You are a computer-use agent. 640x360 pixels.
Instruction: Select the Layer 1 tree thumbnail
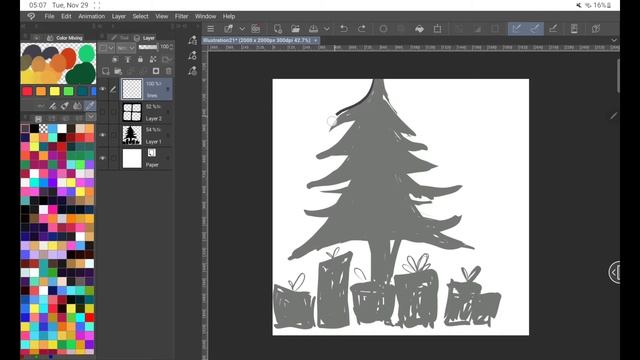pyautogui.click(x=132, y=135)
